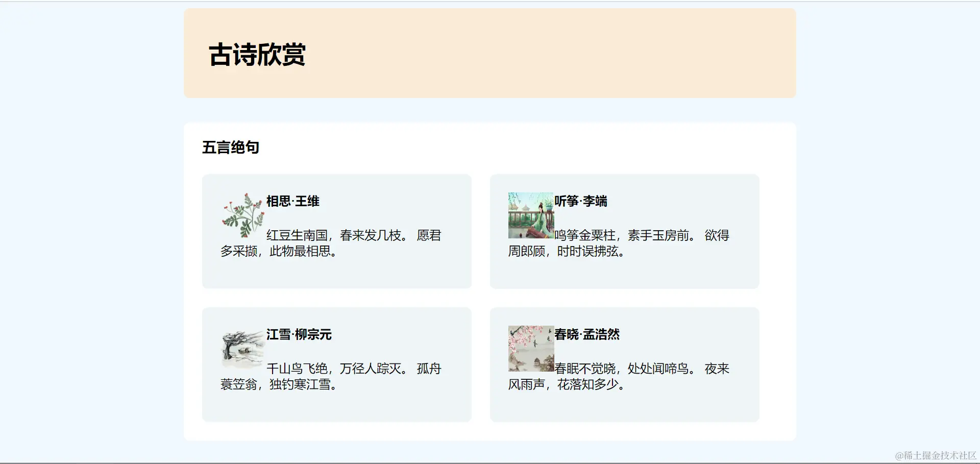
Task: Select the poem title 春晓·孟浩然
Action: point(588,335)
